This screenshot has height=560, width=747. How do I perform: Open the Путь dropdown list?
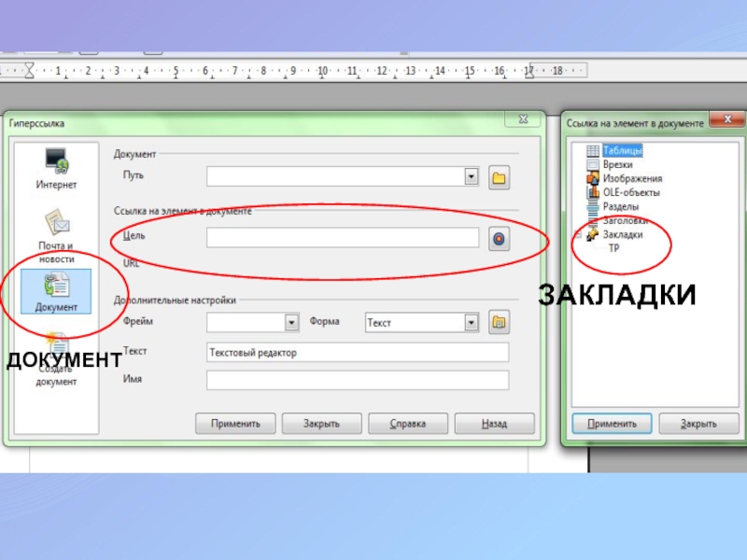(471, 176)
